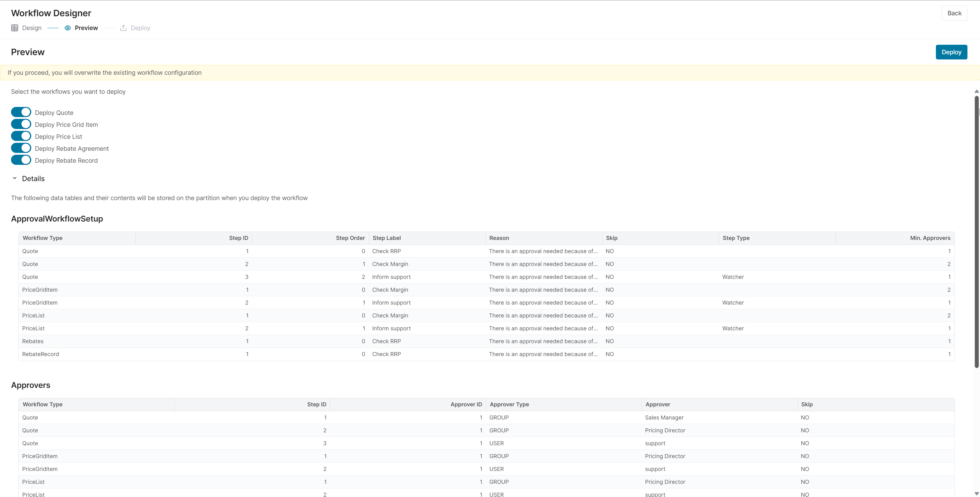Go to the Design step label

tap(32, 28)
